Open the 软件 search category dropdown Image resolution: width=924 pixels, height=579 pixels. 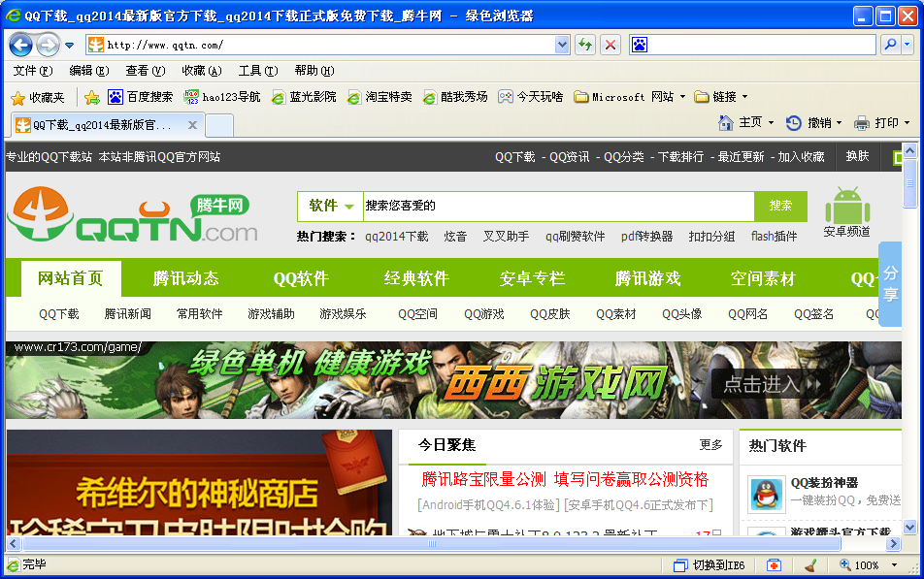click(x=331, y=206)
